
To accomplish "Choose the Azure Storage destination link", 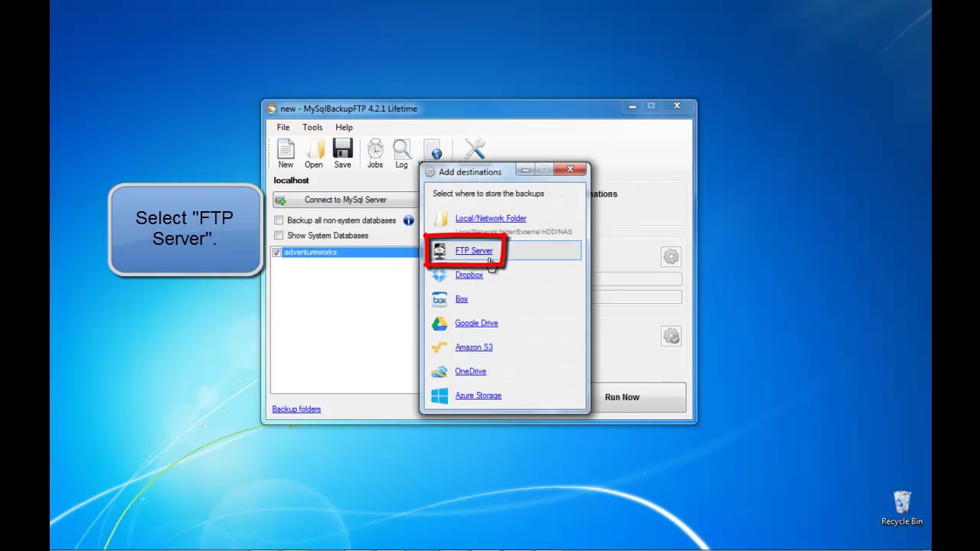I will [x=478, y=396].
